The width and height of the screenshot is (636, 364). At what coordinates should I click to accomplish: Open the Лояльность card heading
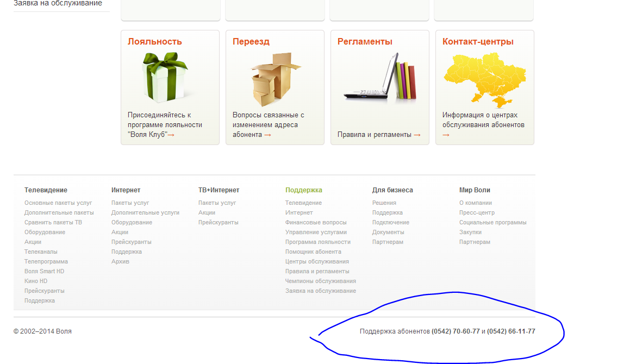point(154,42)
